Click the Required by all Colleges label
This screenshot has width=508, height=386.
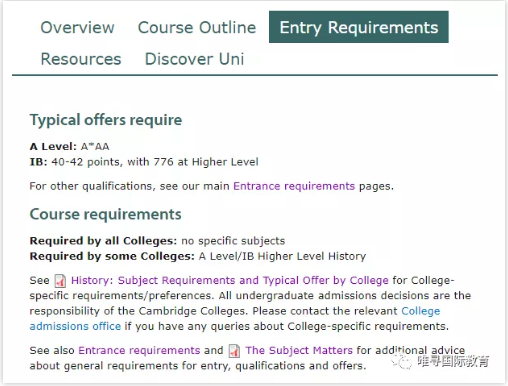click(103, 241)
